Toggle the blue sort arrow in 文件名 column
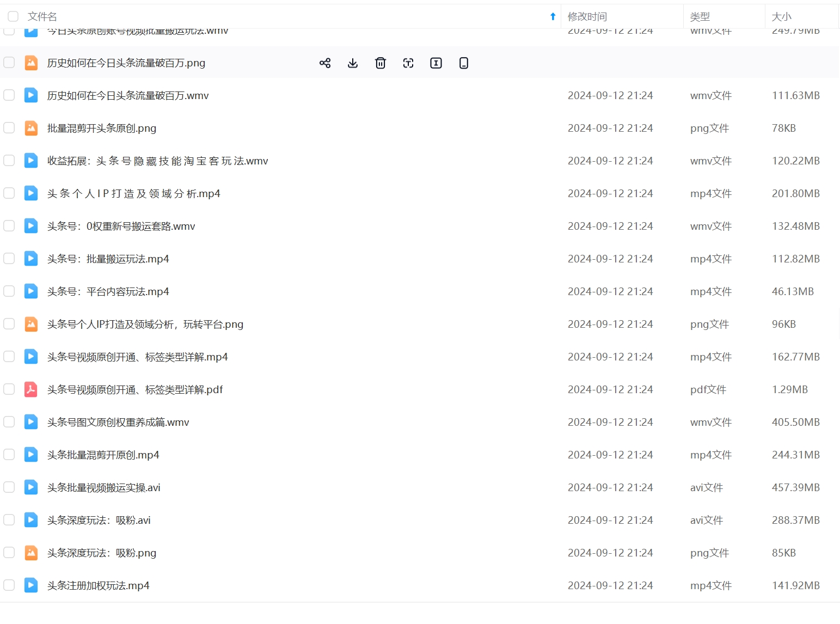Image resolution: width=840 pixels, height=624 pixels. coord(553,16)
